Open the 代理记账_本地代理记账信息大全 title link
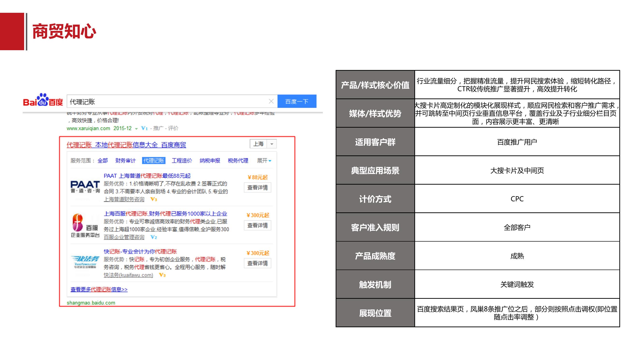Viewport: 644px width, 362px height. click(126, 145)
